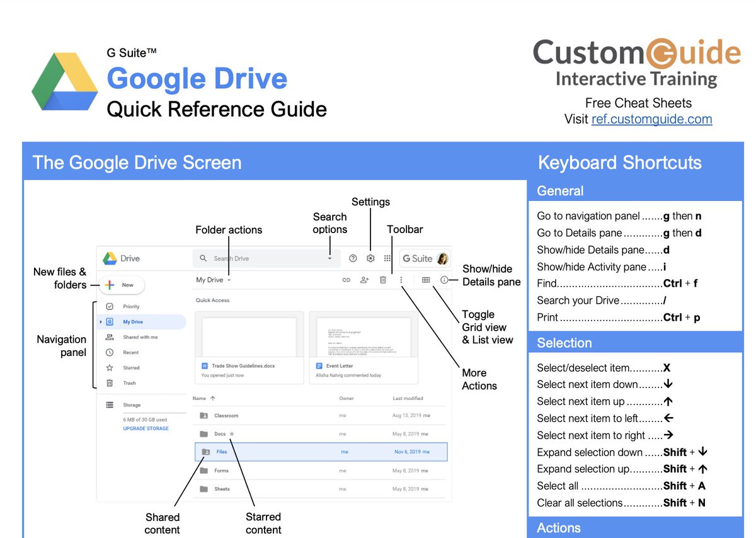Click 'Aug 13, 2019' date for Classroom
This screenshot has height=538, width=756.
[407, 416]
